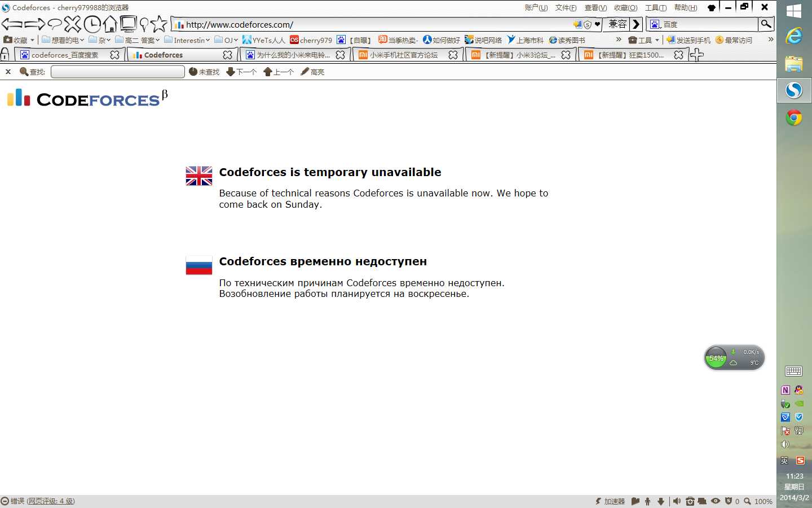Click the first-aid kit icon in status bar
Screen dimensions: 812x508
click(690, 501)
